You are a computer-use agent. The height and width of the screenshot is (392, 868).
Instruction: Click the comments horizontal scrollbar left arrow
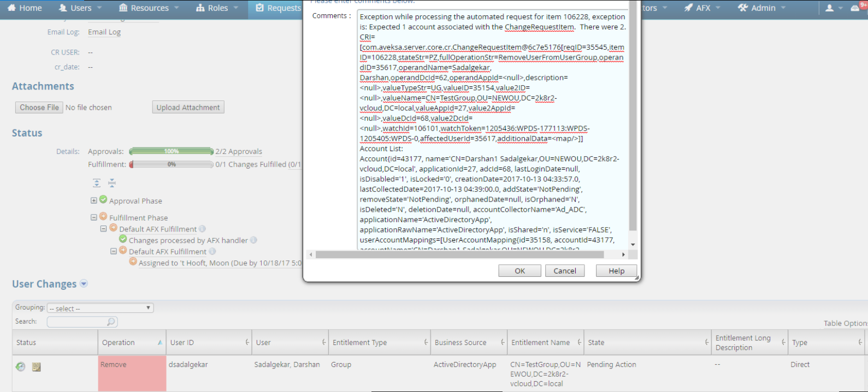point(311,254)
